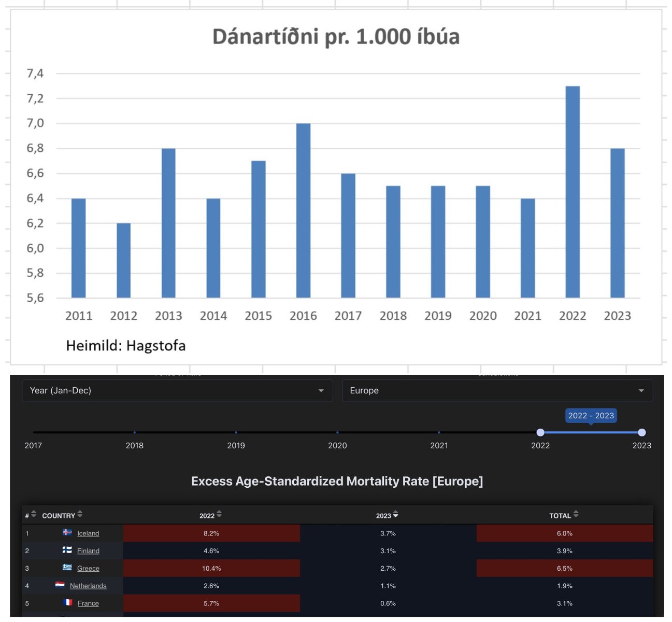Click France's 5.7% value for 2022
The height and width of the screenshot is (622, 672).
(x=211, y=604)
